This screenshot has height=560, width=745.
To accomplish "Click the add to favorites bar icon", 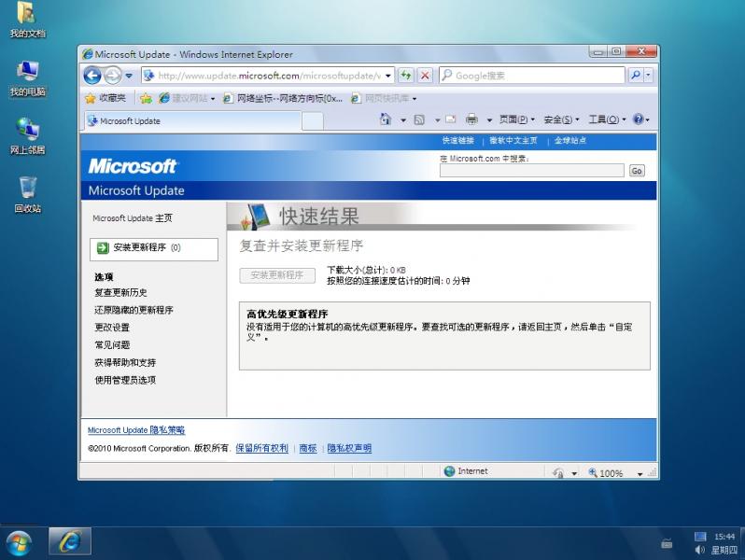I will point(146,98).
